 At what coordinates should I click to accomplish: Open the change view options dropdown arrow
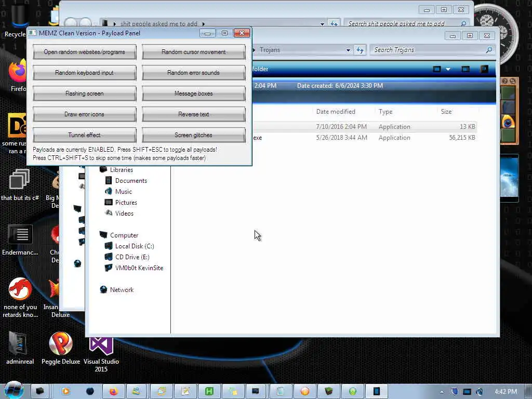point(448,69)
